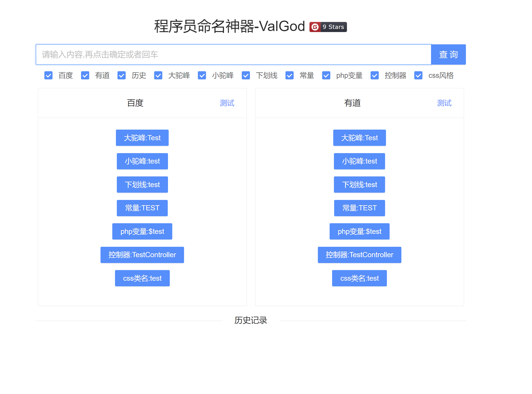
Task: Click the 查询 search button
Action: [448, 55]
